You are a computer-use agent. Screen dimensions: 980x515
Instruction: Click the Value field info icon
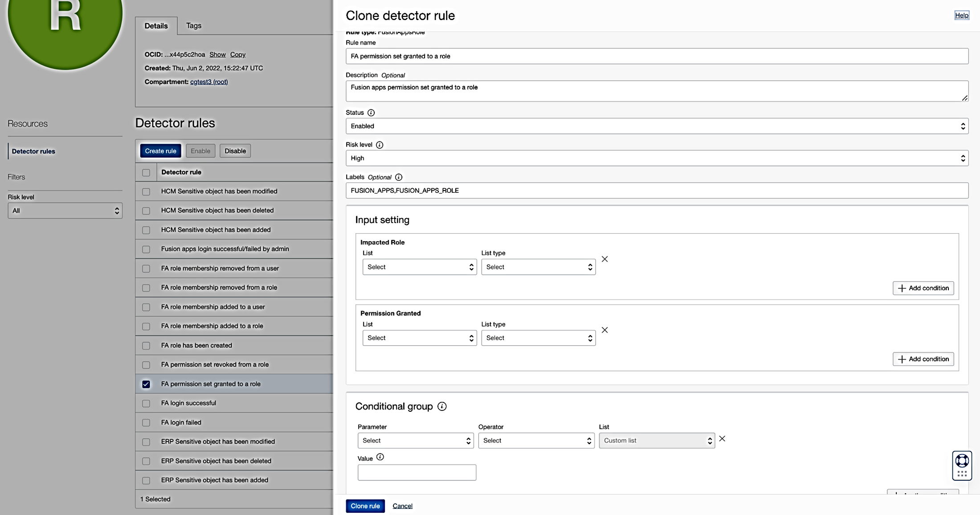pyautogui.click(x=380, y=457)
